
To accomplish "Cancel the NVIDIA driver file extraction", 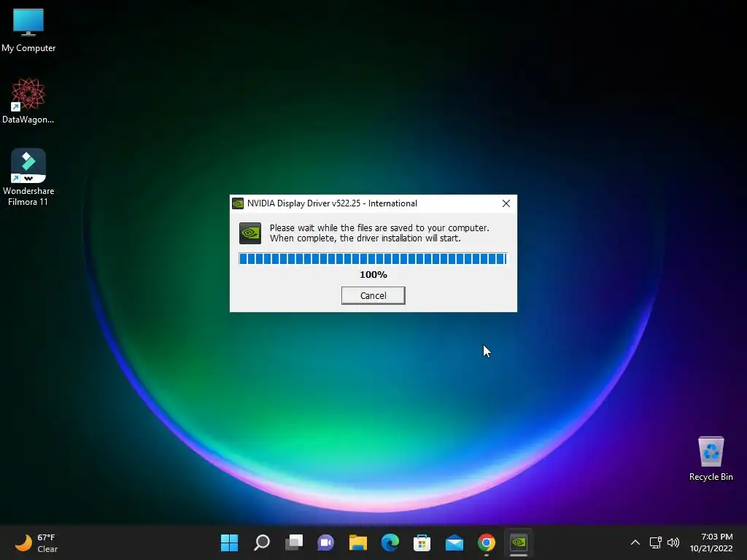I will (373, 295).
